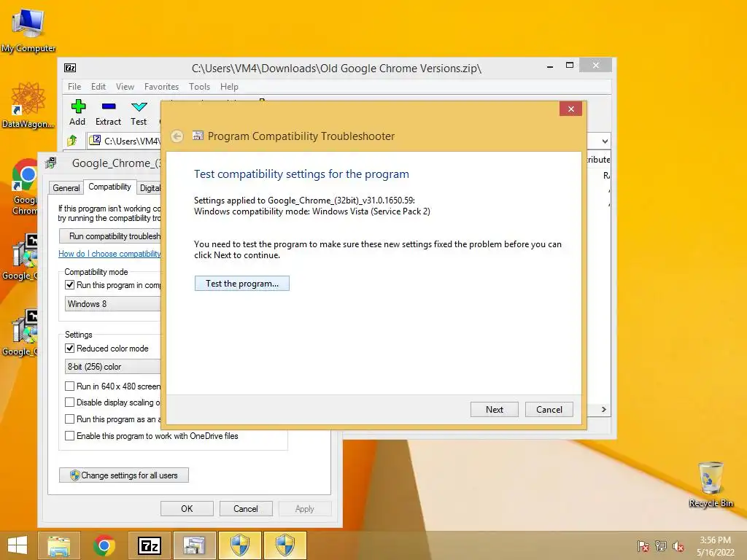Open the Windows Start button
Screen dimensions: 747x560
(x=18, y=545)
